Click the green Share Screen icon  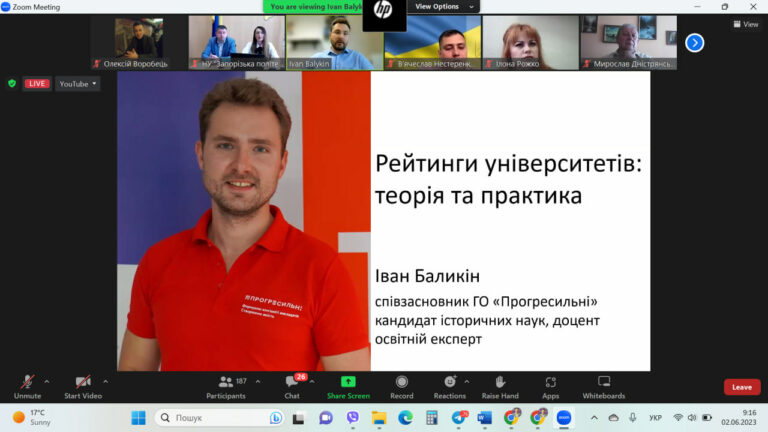(x=348, y=382)
